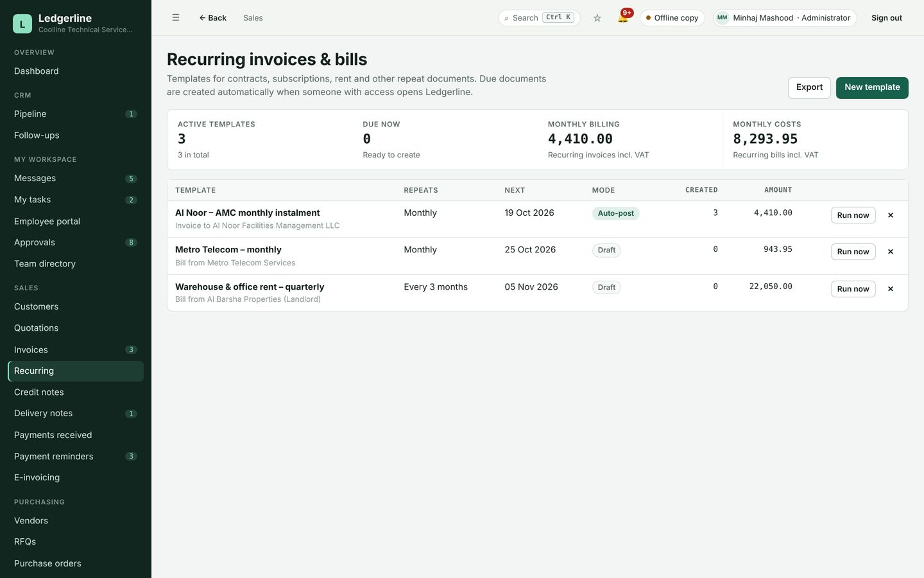
Task: Go to Follow-ups
Action: [x=76, y=136]
